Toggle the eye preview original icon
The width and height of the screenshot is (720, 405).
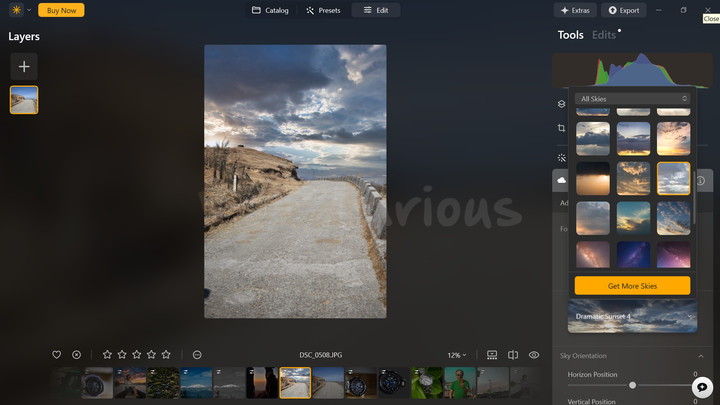click(534, 354)
